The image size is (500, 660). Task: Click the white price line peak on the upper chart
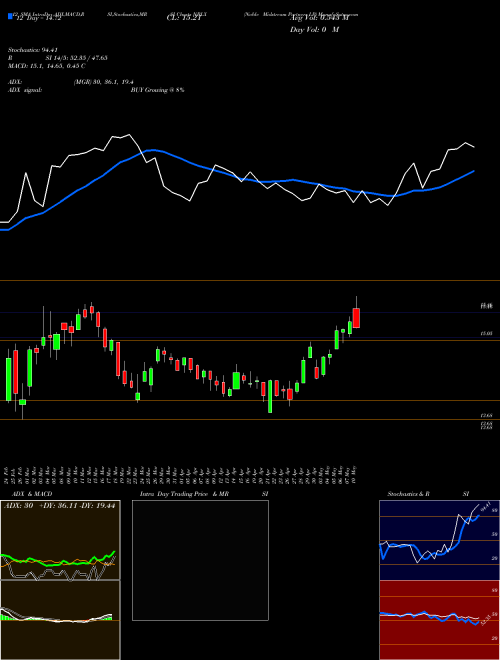(129, 135)
